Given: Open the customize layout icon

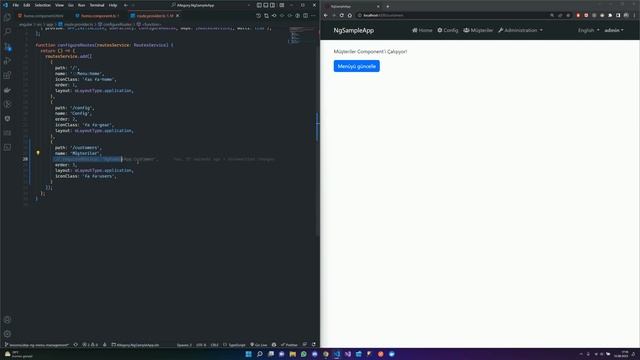Looking at the screenshot, I should (282, 5).
